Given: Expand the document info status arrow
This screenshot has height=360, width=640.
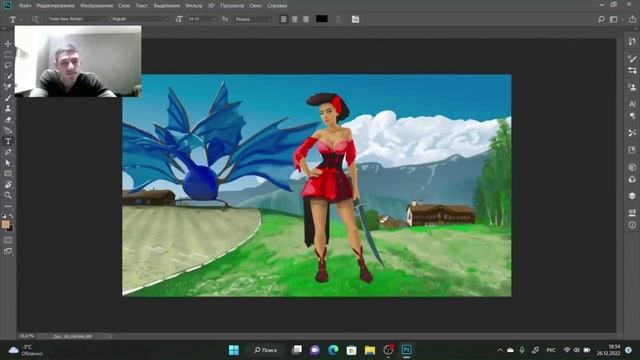Looking at the screenshot, I should click(x=110, y=336).
